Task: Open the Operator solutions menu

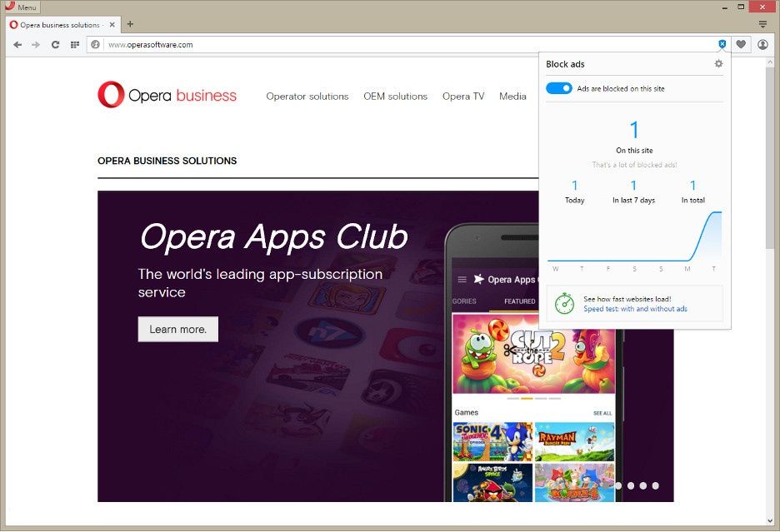Action: [307, 97]
